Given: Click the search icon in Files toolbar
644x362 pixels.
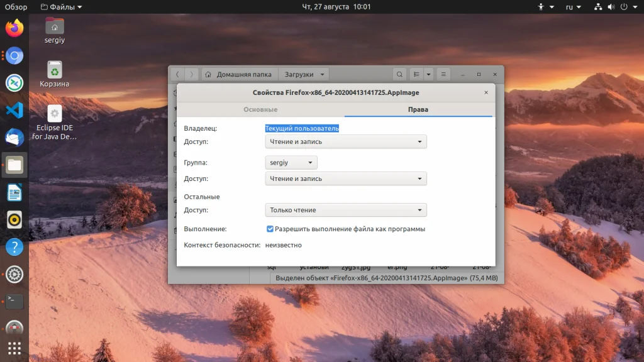Looking at the screenshot, I should (x=399, y=74).
